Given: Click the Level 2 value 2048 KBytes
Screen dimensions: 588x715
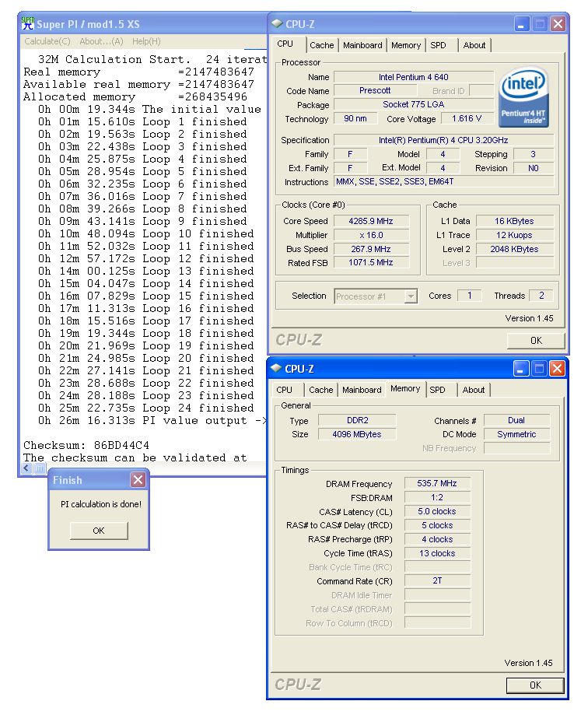Looking at the screenshot, I should 515,249.
